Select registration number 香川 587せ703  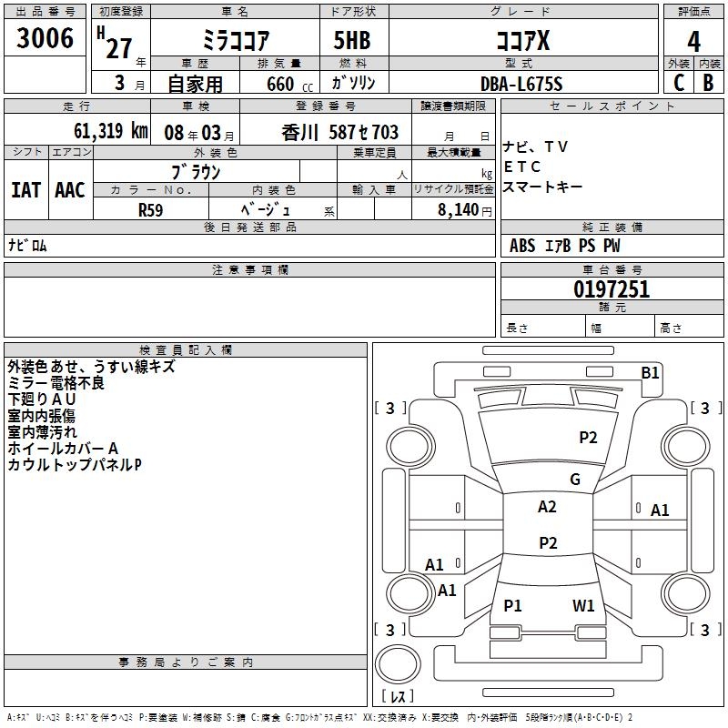pos(339,133)
